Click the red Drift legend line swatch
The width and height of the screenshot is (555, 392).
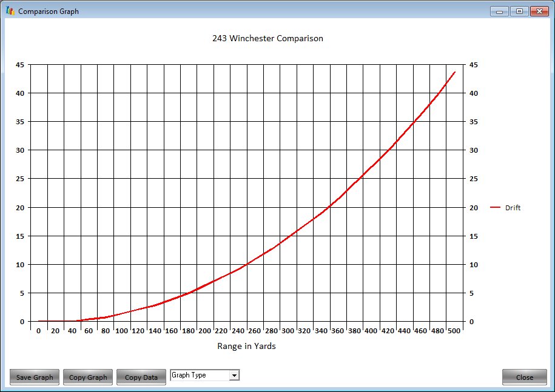[495, 208]
